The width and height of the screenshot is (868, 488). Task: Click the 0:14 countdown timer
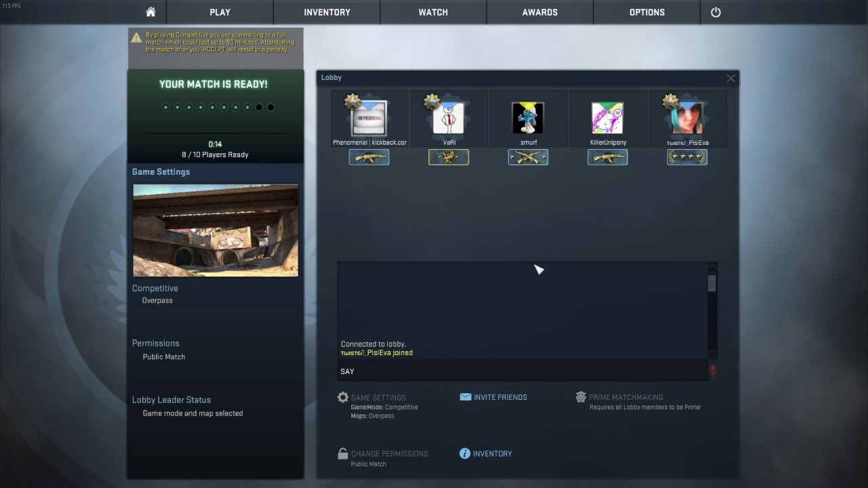coord(215,144)
